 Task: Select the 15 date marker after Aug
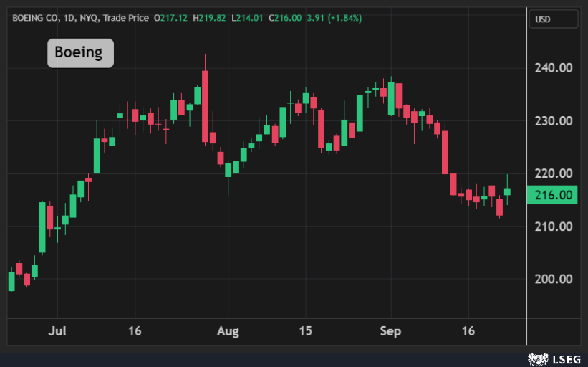306,332
